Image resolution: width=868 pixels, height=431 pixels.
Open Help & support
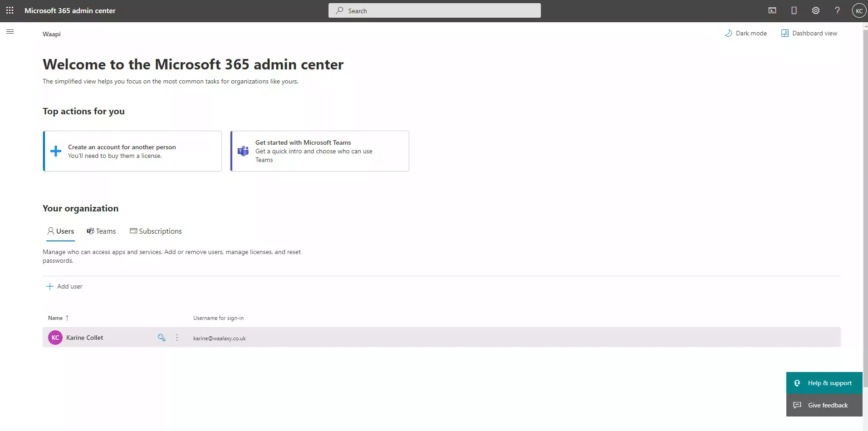click(824, 383)
